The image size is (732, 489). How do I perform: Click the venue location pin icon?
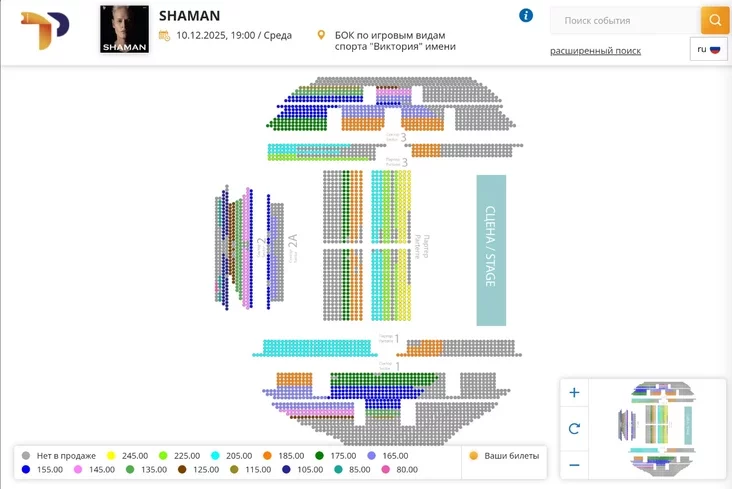pos(321,35)
